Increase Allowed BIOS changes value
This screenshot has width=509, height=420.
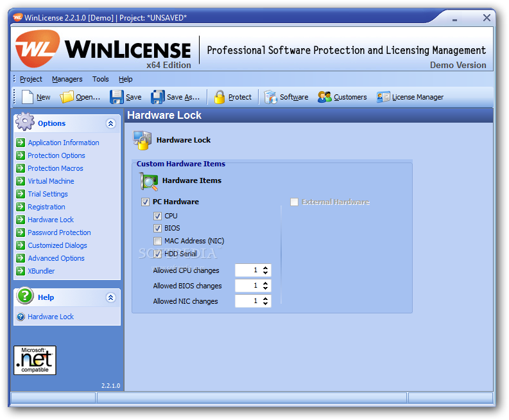pyautogui.click(x=266, y=284)
